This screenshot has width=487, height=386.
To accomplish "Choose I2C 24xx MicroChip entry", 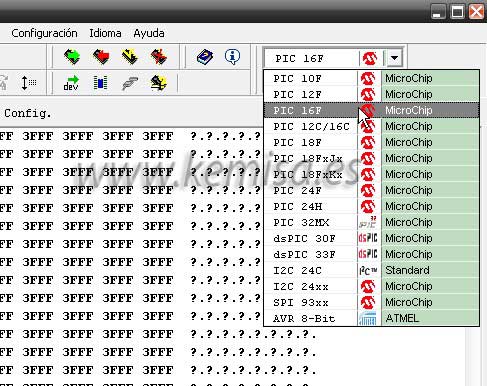I will click(x=371, y=286).
